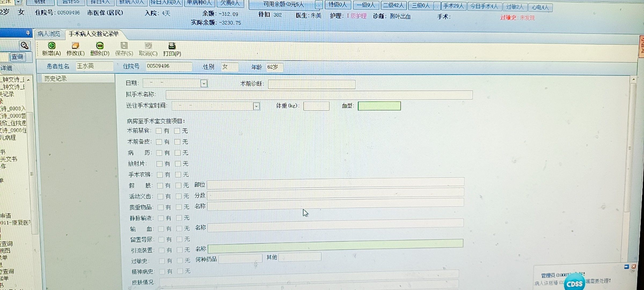This screenshot has width=644, height=290.
Task: Click the magnifier search icon in left panel
Action: pos(24,46)
